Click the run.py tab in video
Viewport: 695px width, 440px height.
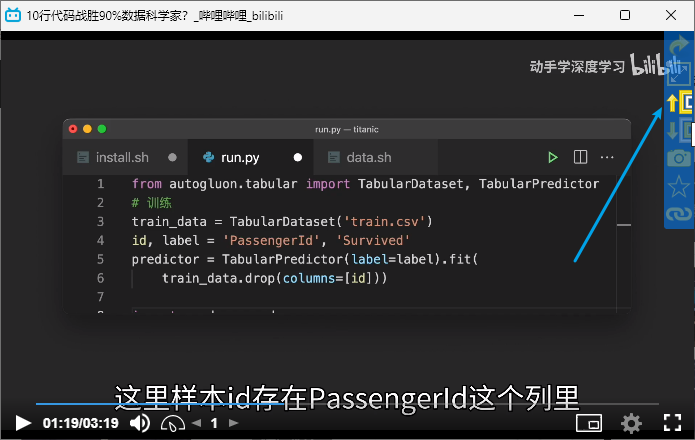[x=240, y=158]
